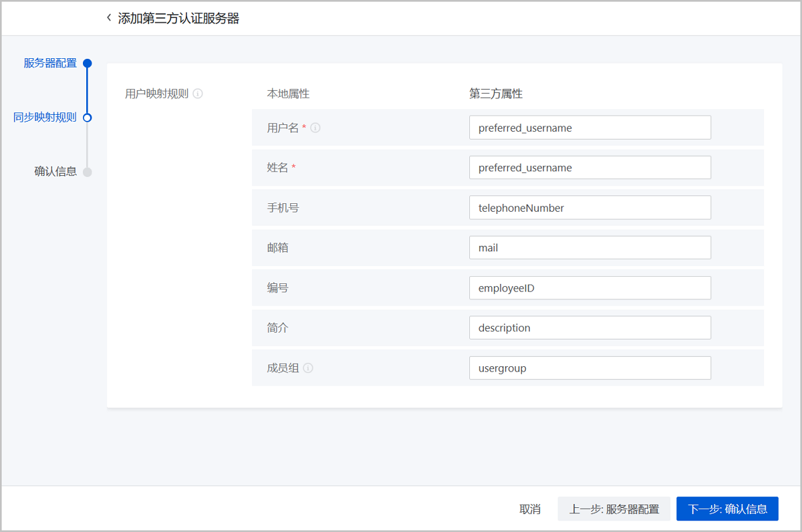Proceed with 下一步: 确认信息
The image size is (802, 532).
728,509
